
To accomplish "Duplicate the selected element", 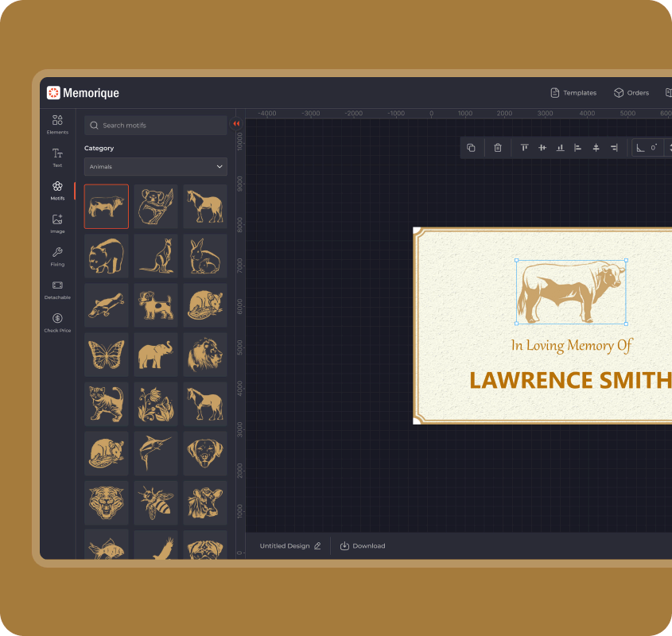I will [x=472, y=148].
